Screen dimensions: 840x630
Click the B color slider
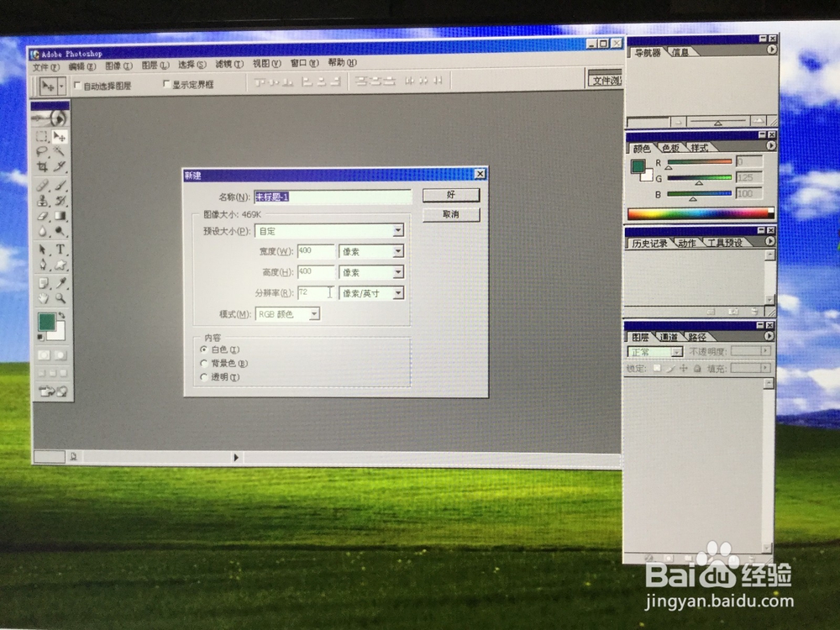[699, 194]
